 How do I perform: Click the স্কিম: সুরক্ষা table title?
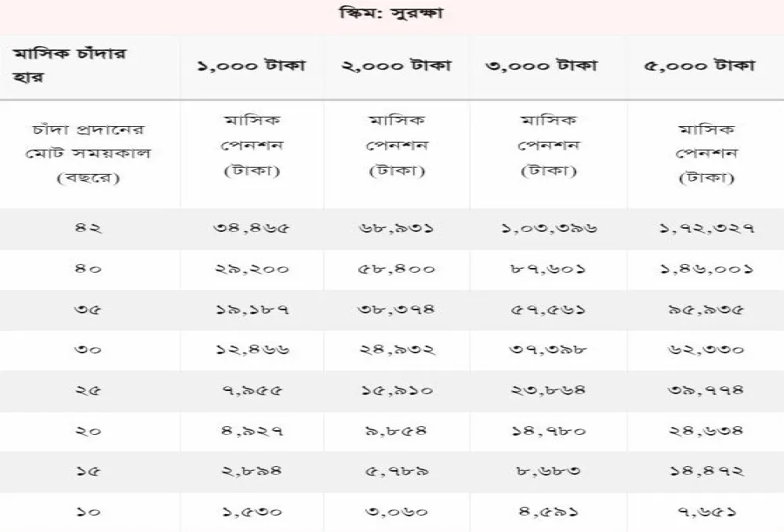[x=391, y=13]
